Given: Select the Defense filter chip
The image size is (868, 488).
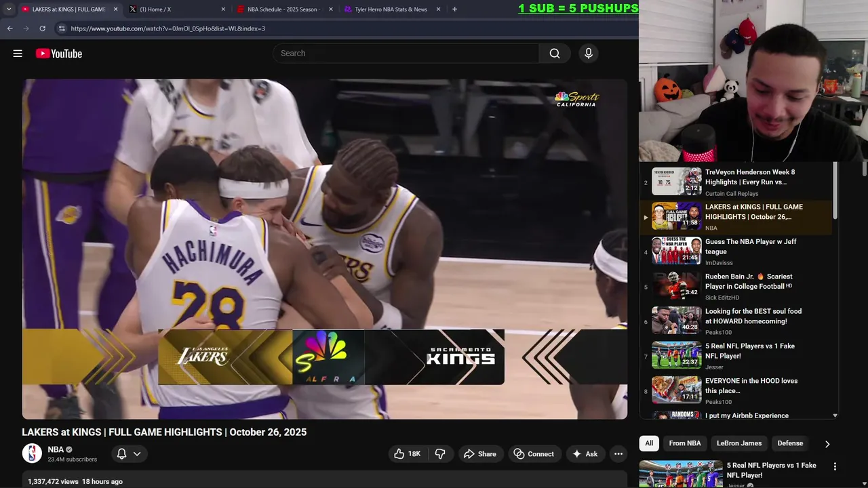Looking at the screenshot, I should pos(790,443).
